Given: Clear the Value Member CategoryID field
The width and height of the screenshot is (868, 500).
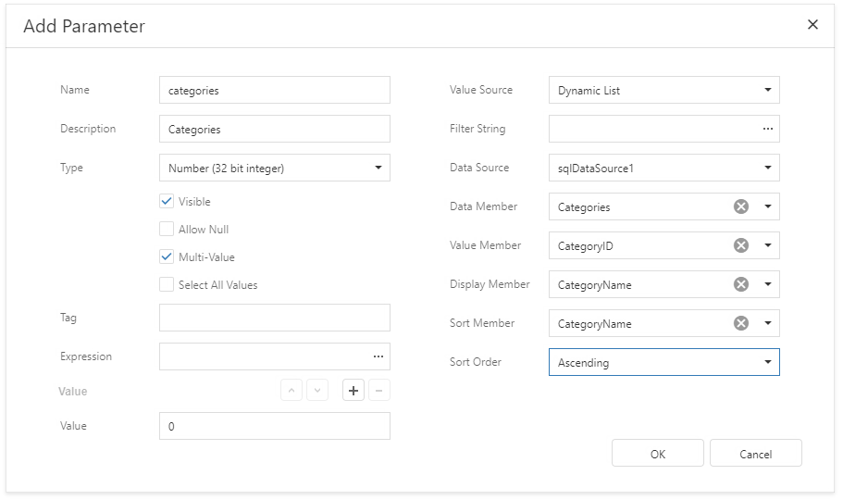Looking at the screenshot, I should pos(740,245).
